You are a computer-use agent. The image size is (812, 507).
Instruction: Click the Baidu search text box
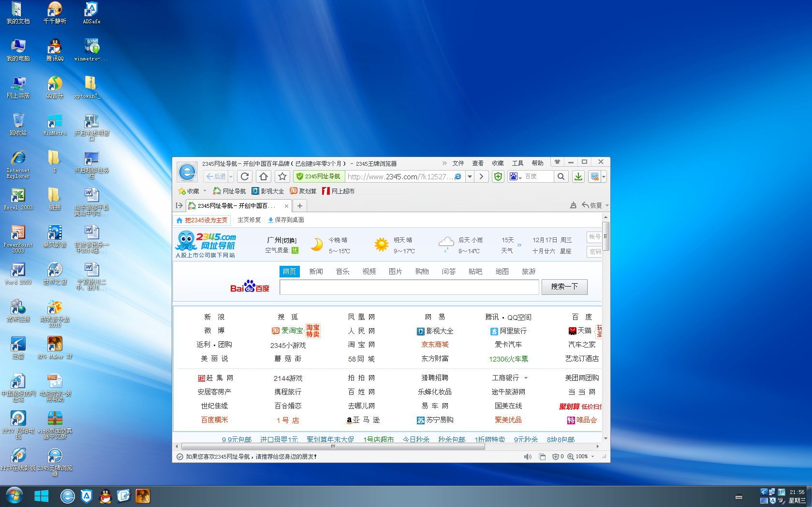pos(409,287)
